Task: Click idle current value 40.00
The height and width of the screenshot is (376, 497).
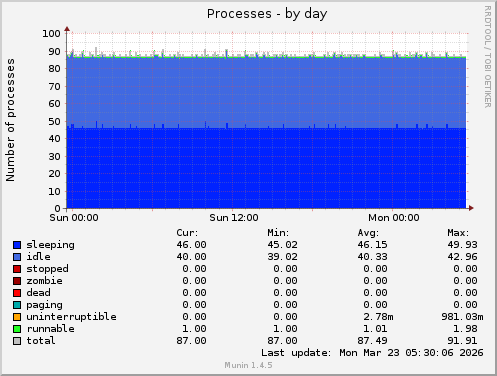Action: point(192,257)
